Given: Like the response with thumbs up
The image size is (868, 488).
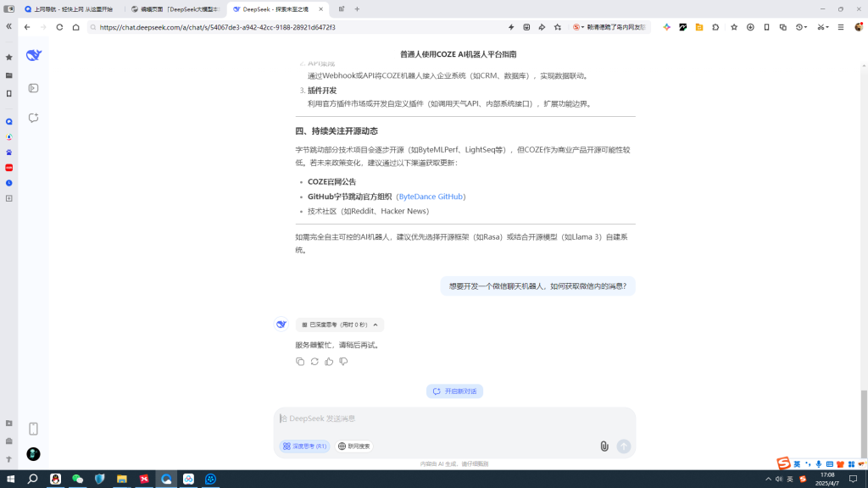Looking at the screenshot, I should [329, 361].
